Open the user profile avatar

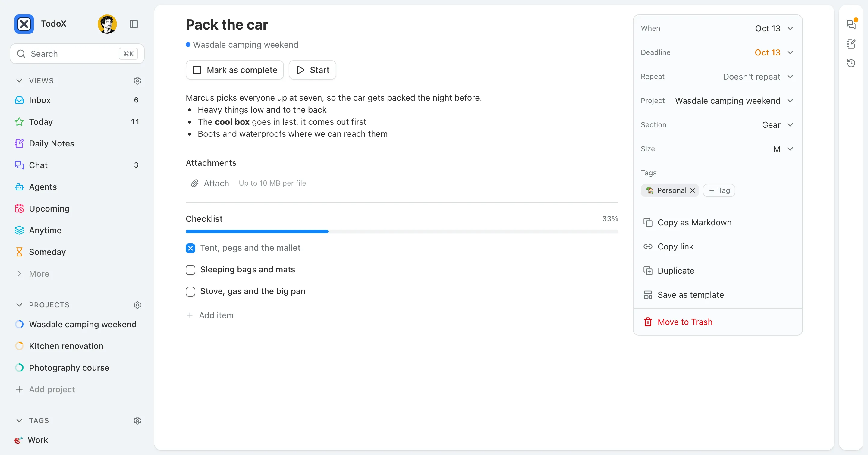tap(107, 24)
